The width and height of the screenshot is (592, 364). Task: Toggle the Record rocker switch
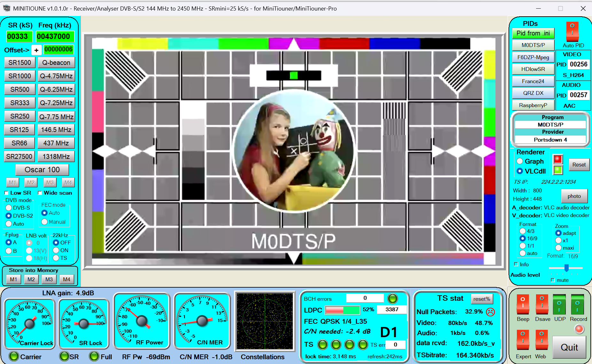[x=577, y=304]
